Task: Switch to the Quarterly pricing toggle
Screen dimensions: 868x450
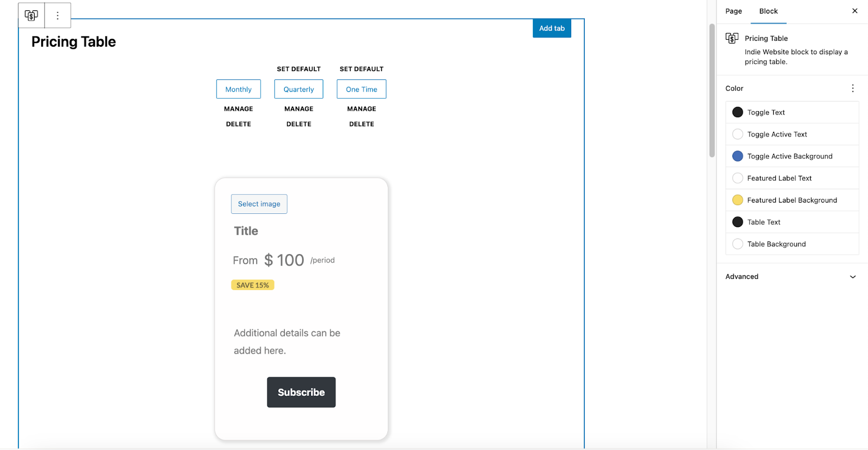Action: coord(298,90)
